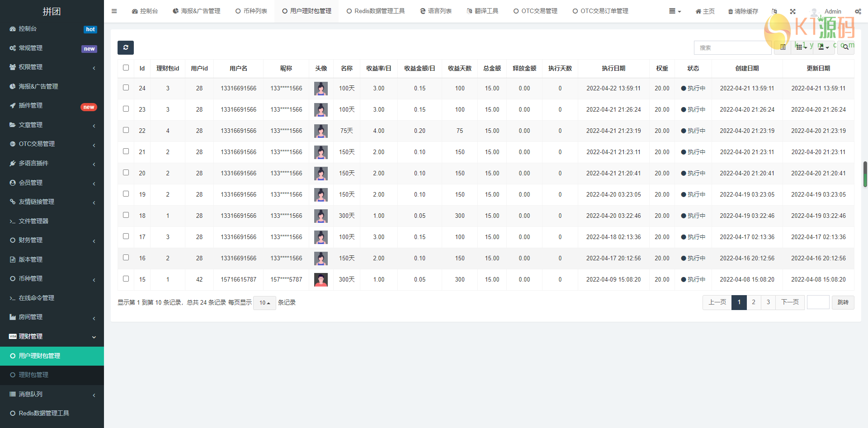Open 常规管理 gears icon in the sidebar

coord(13,48)
